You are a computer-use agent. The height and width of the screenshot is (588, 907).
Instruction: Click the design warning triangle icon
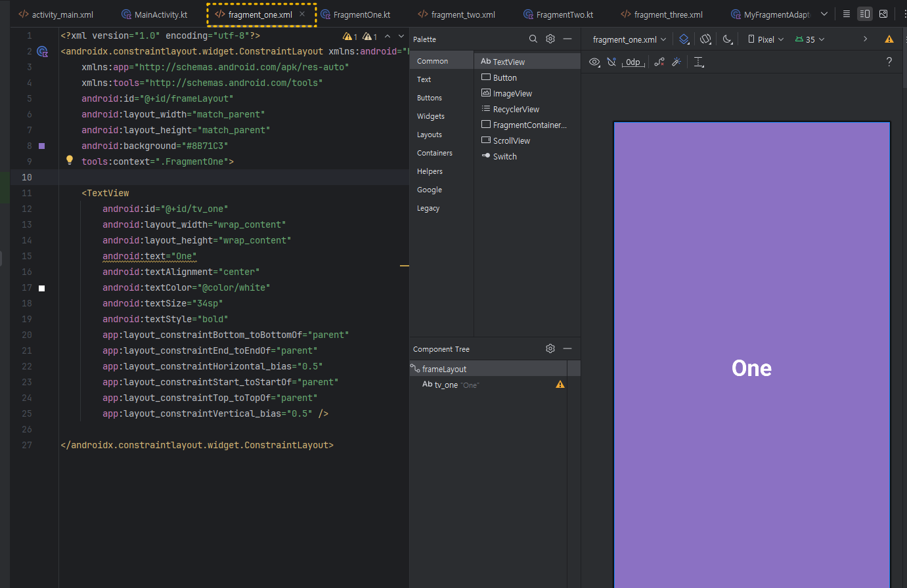point(889,39)
